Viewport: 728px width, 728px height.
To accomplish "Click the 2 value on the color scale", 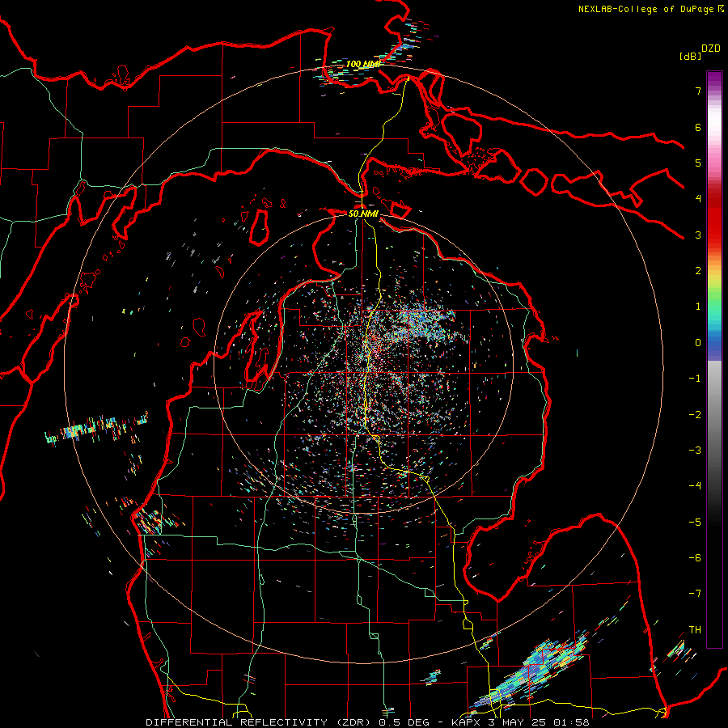I will [x=698, y=271].
